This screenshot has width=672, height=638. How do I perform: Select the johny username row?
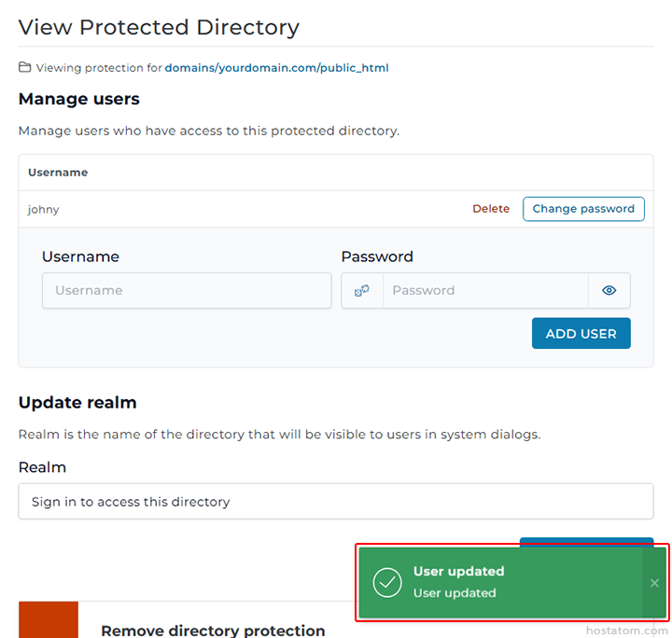point(44,210)
